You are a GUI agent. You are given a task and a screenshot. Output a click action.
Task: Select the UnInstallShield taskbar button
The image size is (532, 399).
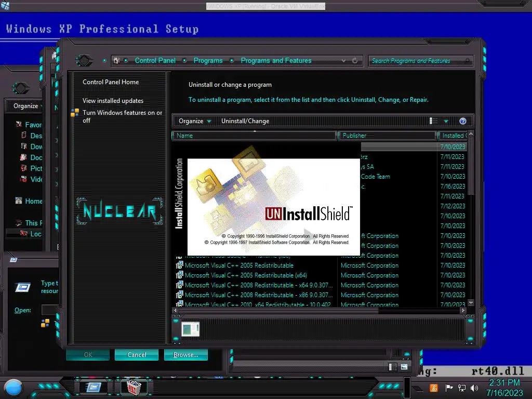[134, 387]
